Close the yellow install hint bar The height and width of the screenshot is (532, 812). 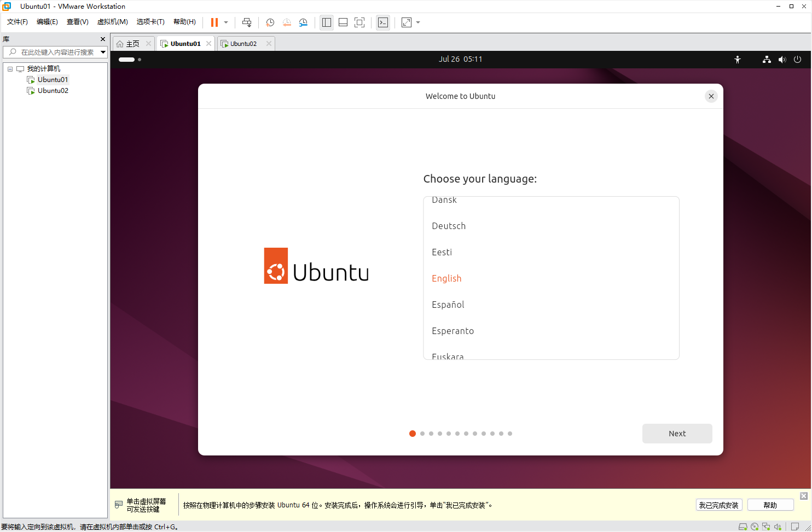click(x=804, y=496)
